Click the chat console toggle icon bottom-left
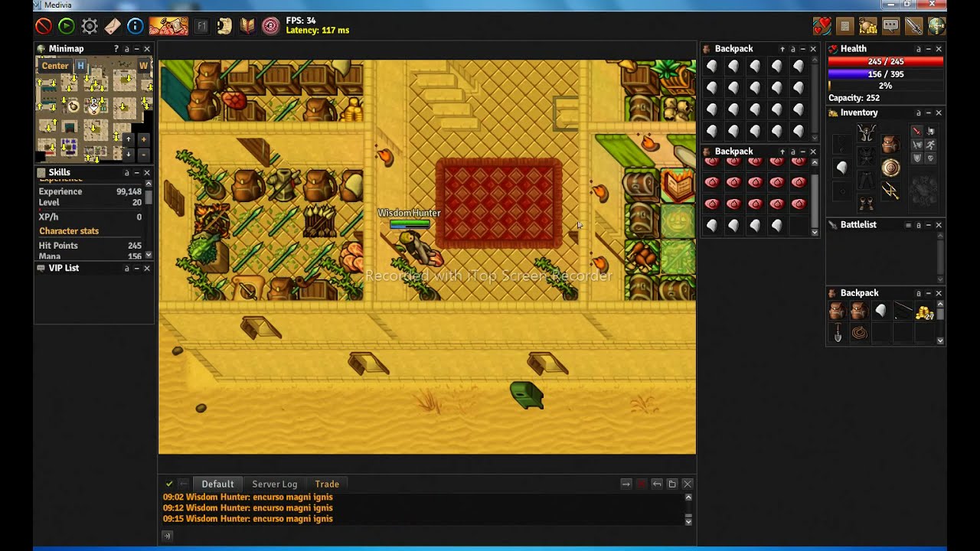Viewport: 980px width, 551px height. 167,536
